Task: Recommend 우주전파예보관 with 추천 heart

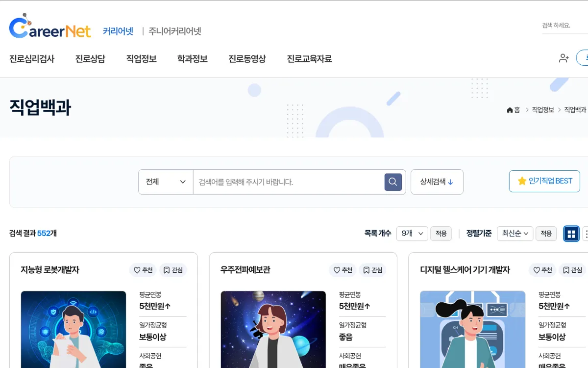Action: click(343, 270)
